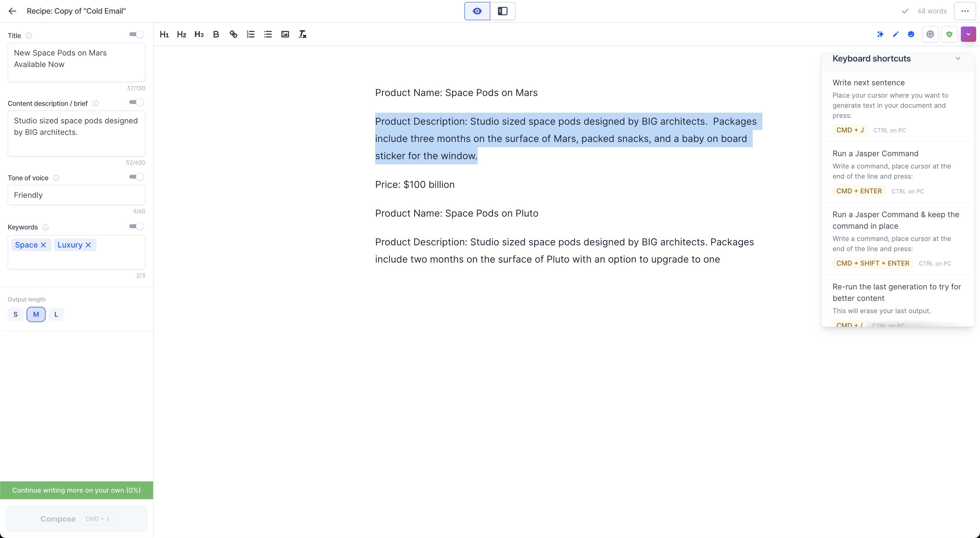Remove the Luxury keyword tag

point(88,245)
